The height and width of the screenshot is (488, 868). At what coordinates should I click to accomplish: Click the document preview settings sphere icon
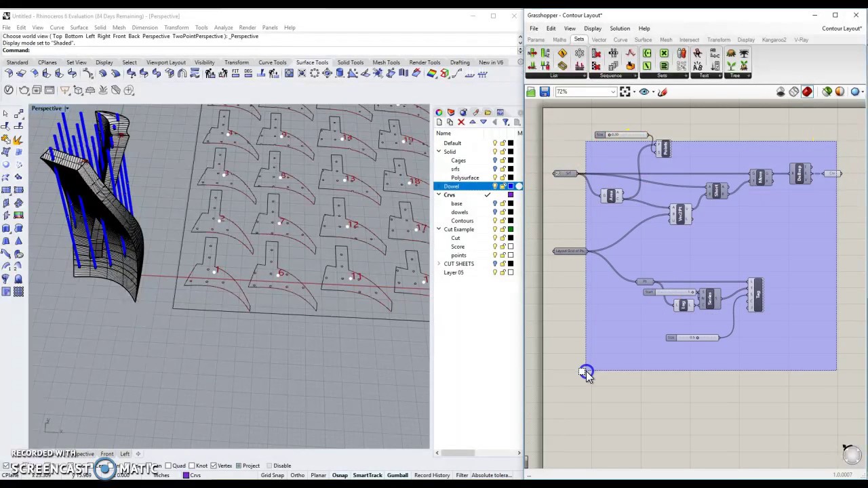tap(855, 91)
